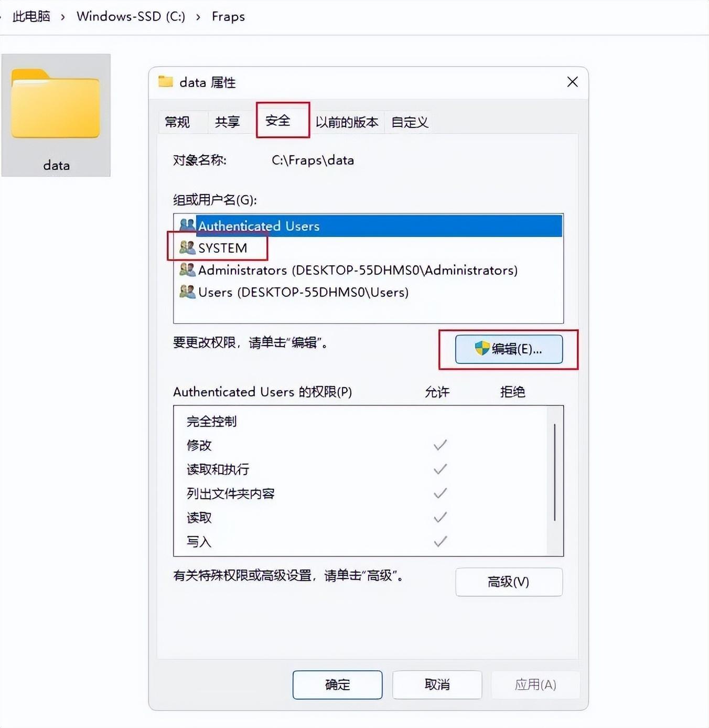Open the 以前的版本 tab
The height and width of the screenshot is (728, 709).
pyautogui.click(x=347, y=122)
